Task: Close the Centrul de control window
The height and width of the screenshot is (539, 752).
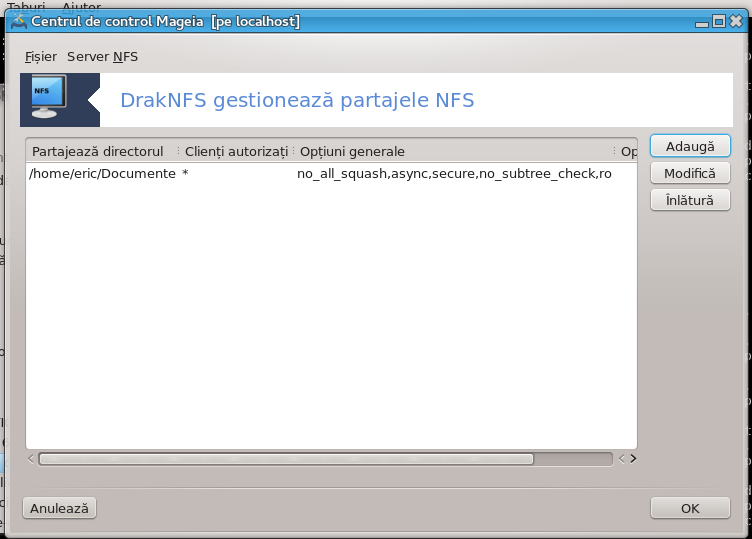Action: click(x=736, y=21)
